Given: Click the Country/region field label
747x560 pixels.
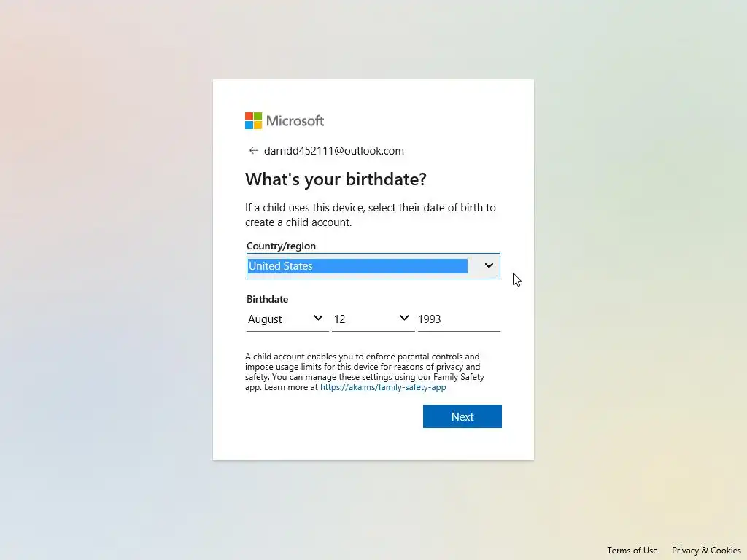Looking at the screenshot, I should (x=281, y=246).
